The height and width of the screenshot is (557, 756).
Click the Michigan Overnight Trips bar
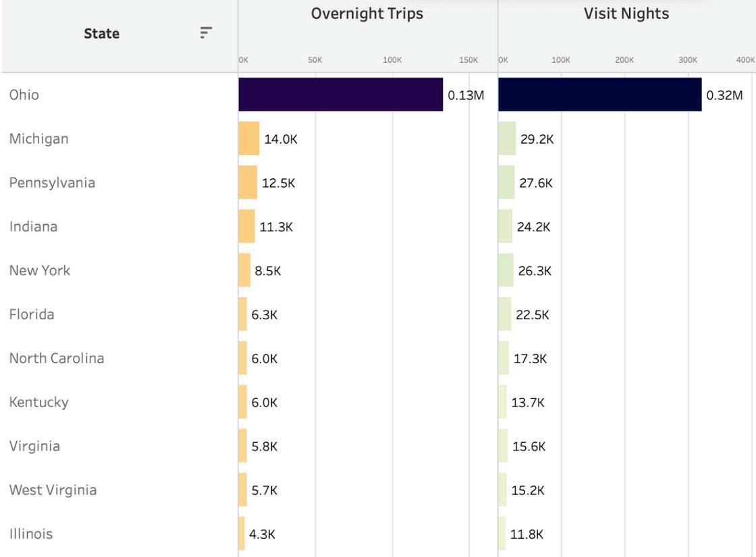(x=248, y=138)
